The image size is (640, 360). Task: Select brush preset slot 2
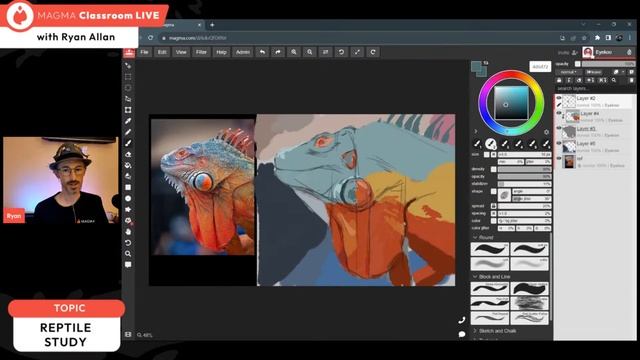[491, 144]
